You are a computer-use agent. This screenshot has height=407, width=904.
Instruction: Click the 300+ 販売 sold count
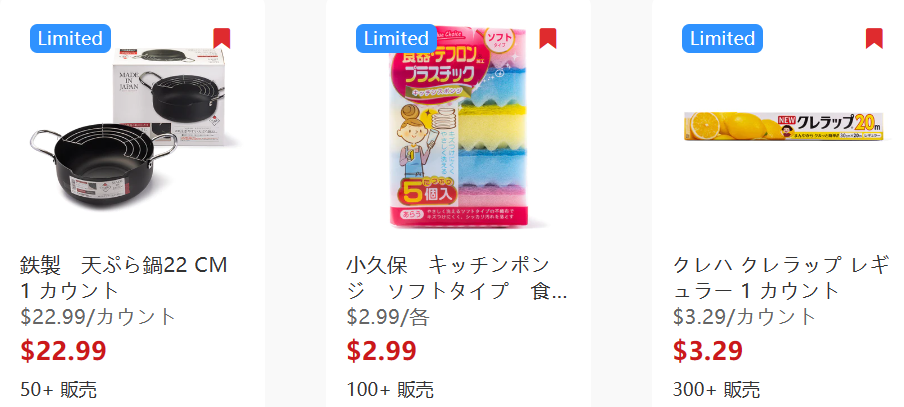717,390
